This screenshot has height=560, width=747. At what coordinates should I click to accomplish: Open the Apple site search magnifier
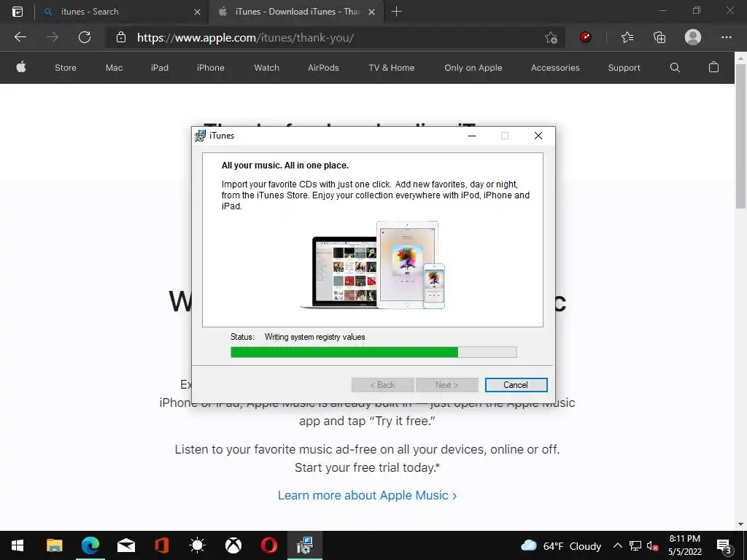[675, 68]
